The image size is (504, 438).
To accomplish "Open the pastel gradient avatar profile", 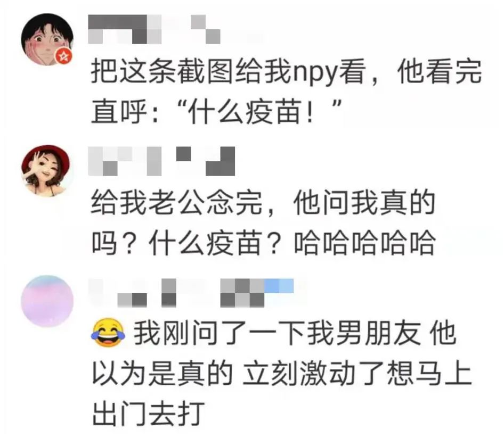I will [47, 301].
